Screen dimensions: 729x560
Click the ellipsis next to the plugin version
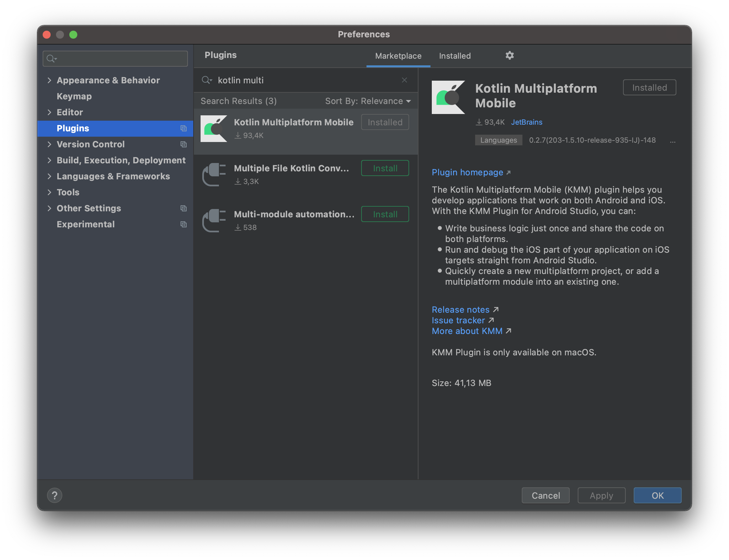(673, 141)
